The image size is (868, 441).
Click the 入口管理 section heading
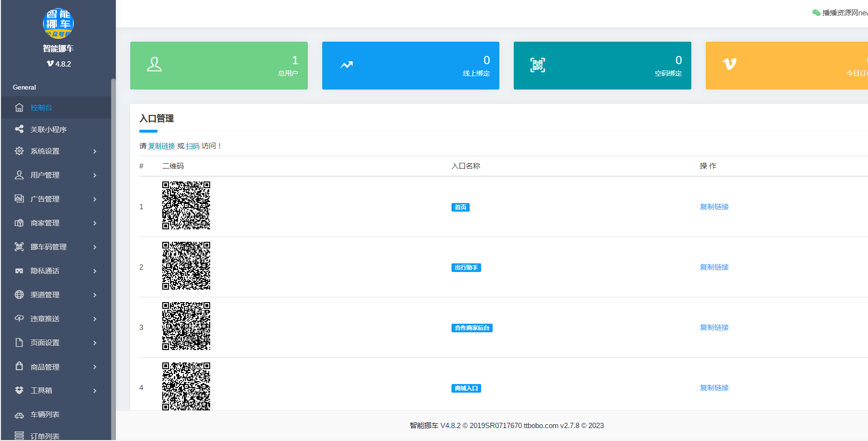tap(157, 119)
